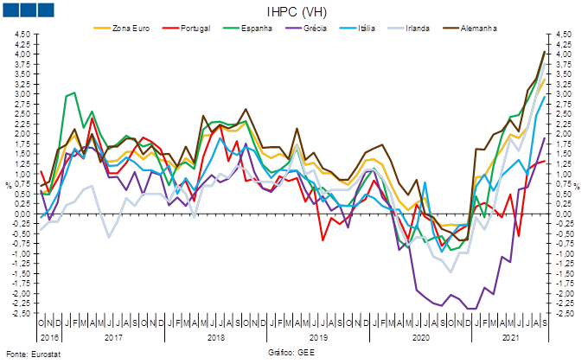Click the left axis -2,50 value
The height and width of the screenshot is (364, 588).
pyautogui.click(x=22, y=313)
